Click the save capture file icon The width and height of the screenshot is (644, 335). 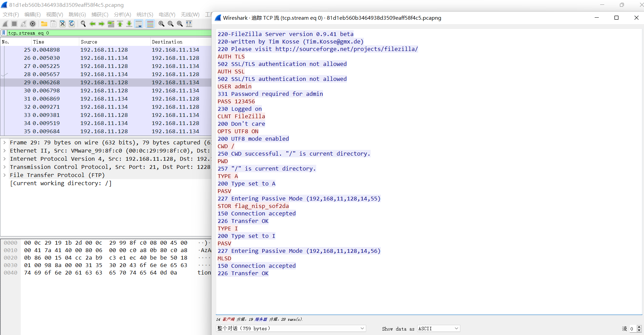pos(53,24)
